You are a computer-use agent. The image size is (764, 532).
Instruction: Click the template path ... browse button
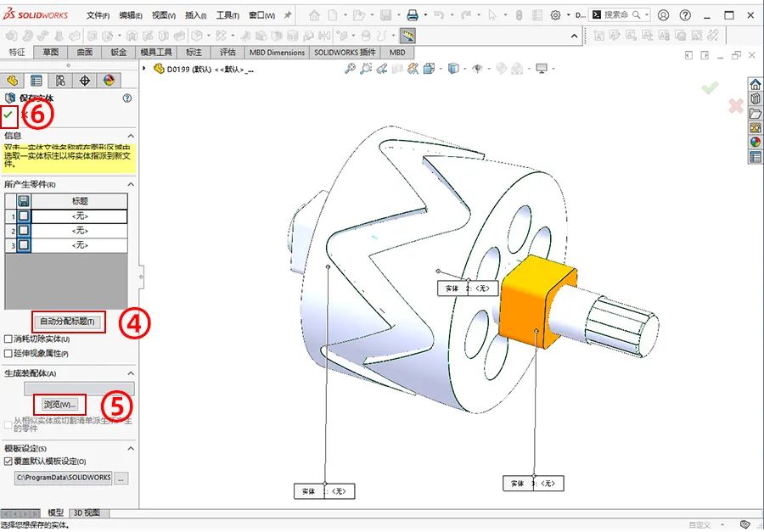click(x=121, y=478)
